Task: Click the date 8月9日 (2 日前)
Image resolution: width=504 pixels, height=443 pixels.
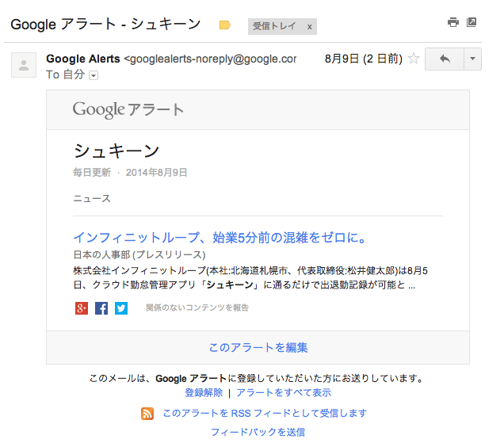Action: click(364, 59)
